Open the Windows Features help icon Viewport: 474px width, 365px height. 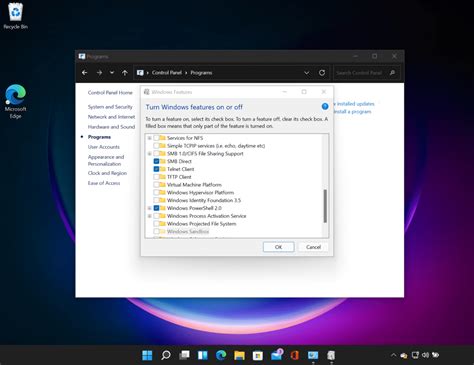coord(325,106)
